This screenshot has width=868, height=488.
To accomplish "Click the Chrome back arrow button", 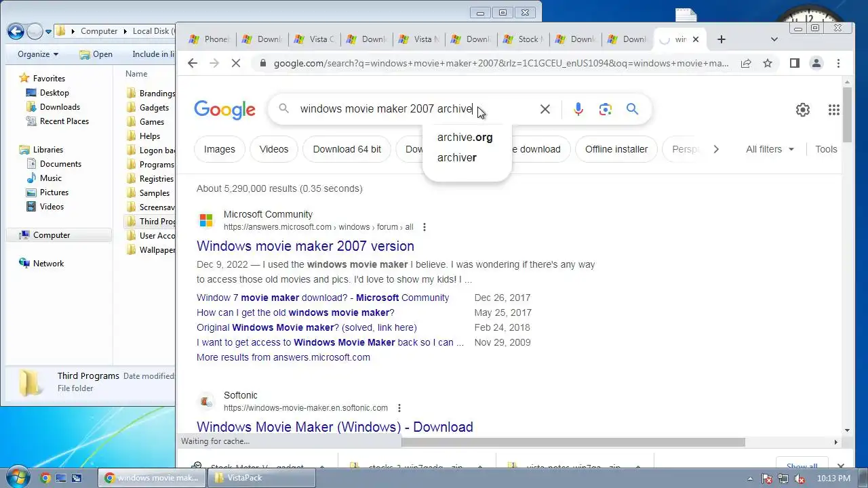I will [193, 63].
